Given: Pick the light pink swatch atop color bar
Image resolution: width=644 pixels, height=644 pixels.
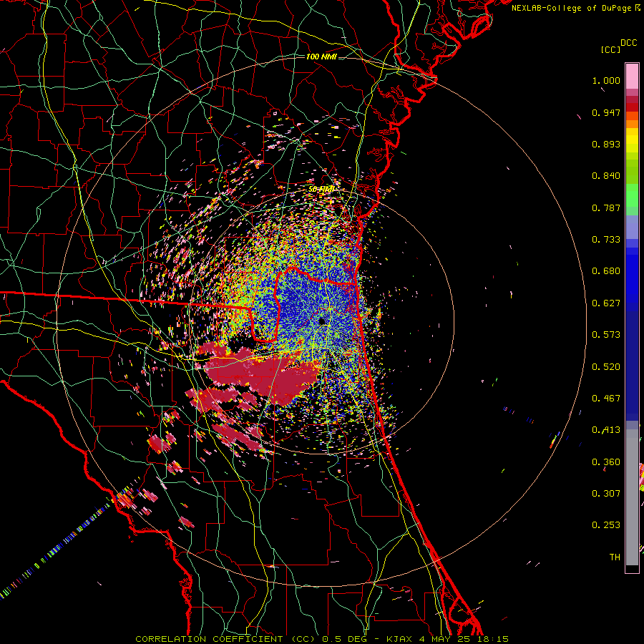Looking at the screenshot, I should (632, 76).
